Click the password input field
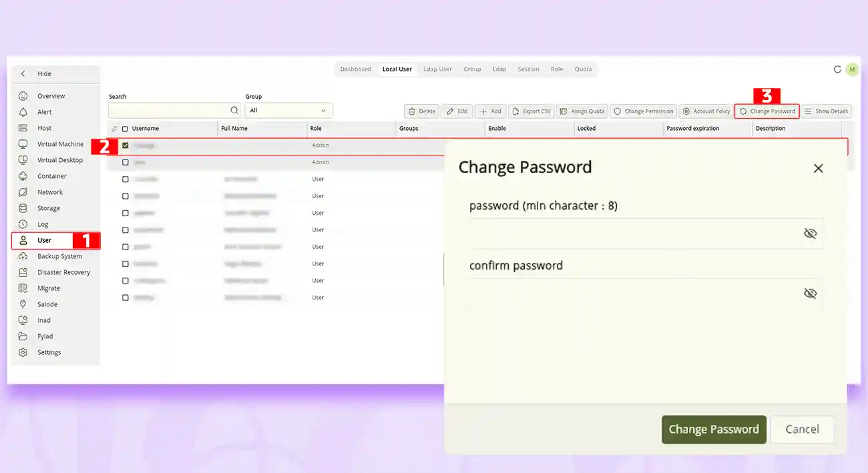The height and width of the screenshot is (473, 868). (x=634, y=233)
